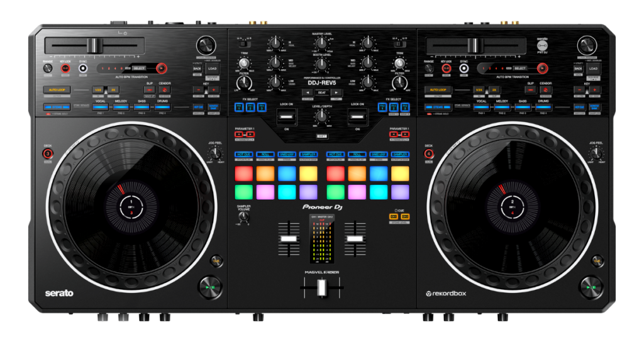The height and width of the screenshot is (342, 644).
Task: Raise key with left deck KEY plus
Action: pos(214,90)
